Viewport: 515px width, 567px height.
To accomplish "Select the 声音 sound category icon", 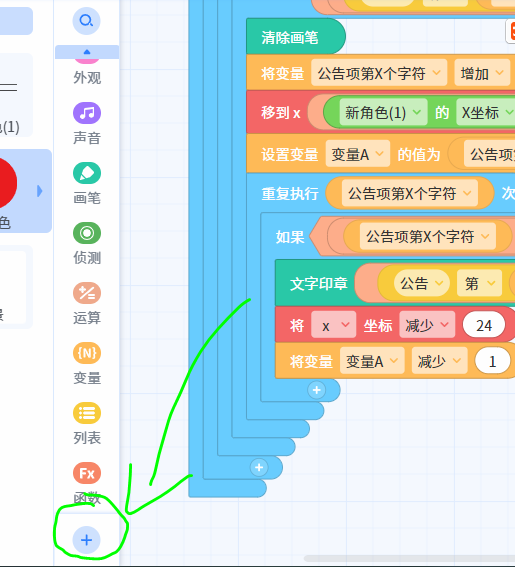I will (87, 113).
